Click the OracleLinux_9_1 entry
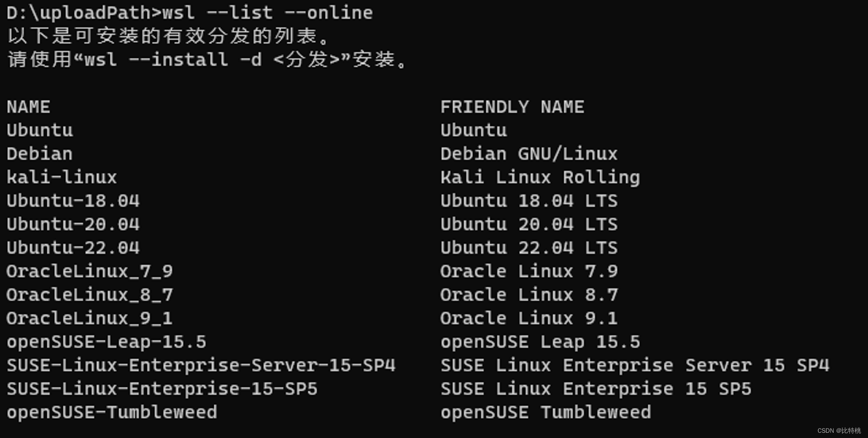The height and width of the screenshot is (438, 868). [90, 318]
